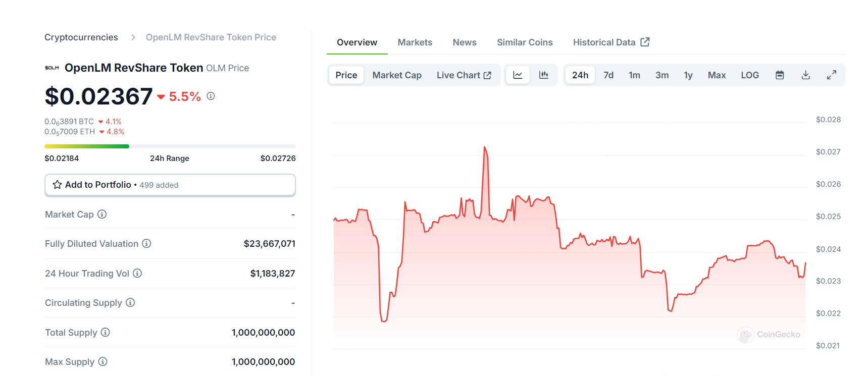
Task: Download chart data icon
Action: coord(806,75)
